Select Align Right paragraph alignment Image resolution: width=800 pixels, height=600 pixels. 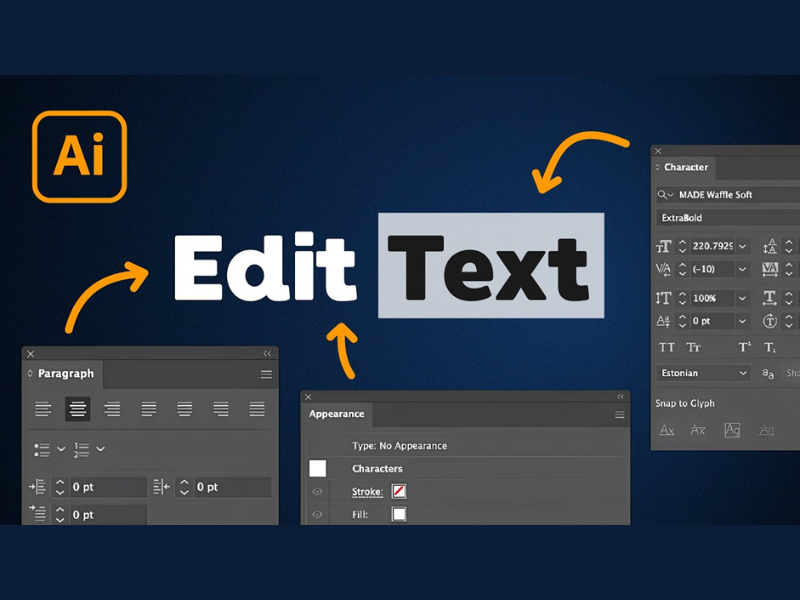coord(112,409)
